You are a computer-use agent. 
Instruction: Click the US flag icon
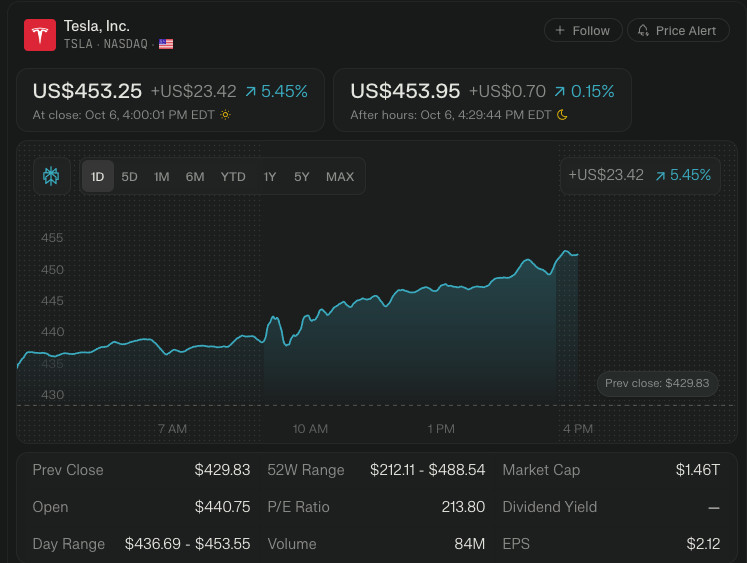166,44
